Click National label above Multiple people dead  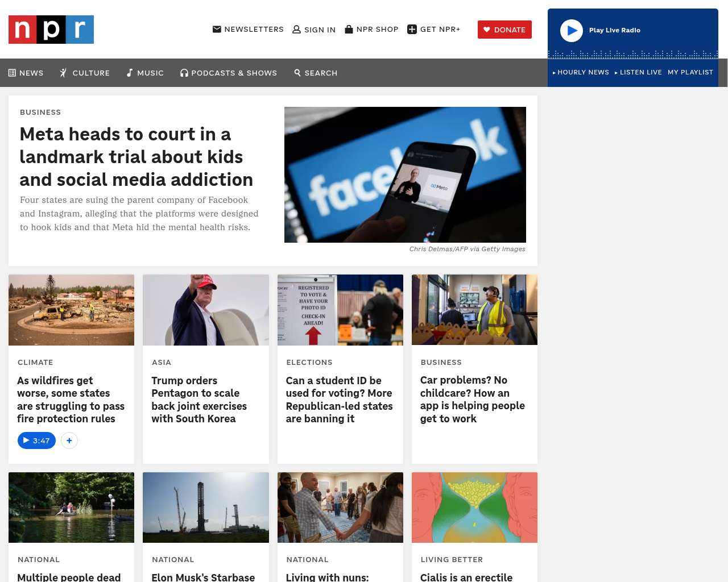point(39,559)
